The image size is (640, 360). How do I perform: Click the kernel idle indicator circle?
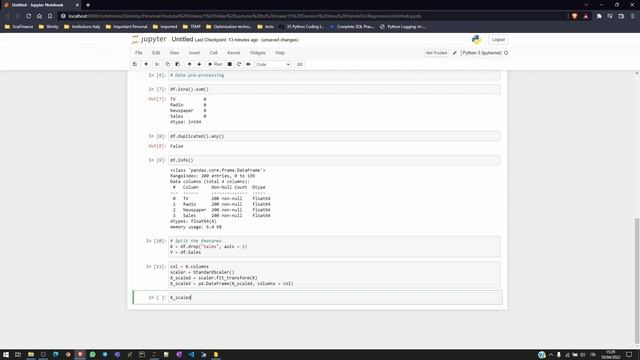506,53
